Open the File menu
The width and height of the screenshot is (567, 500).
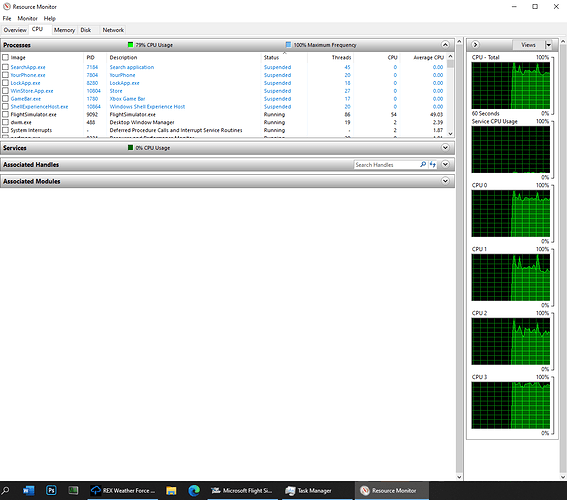pyautogui.click(x=7, y=18)
